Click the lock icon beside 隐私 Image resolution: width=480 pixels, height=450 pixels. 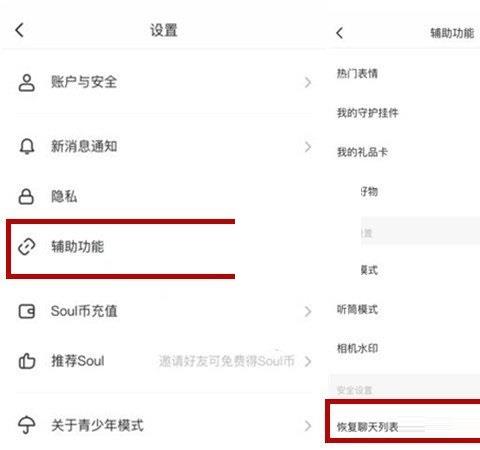(26, 196)
